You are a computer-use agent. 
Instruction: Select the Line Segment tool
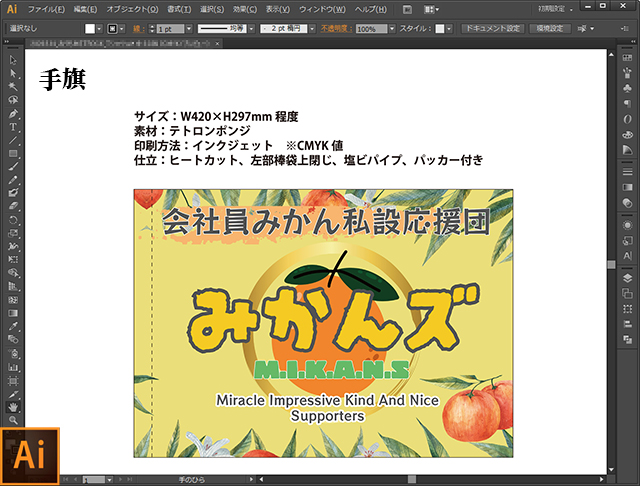tap(13, 140)
